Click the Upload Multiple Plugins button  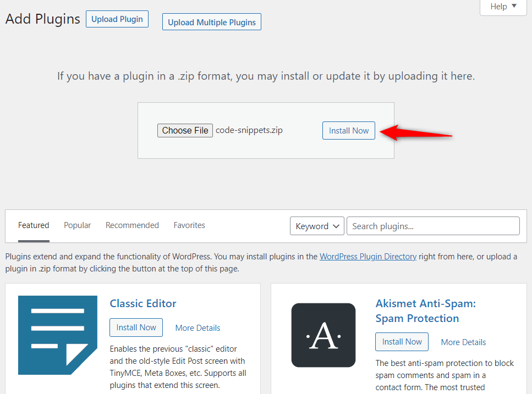coord(212,23)
